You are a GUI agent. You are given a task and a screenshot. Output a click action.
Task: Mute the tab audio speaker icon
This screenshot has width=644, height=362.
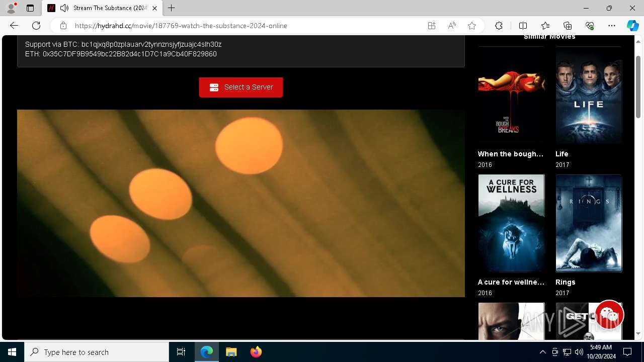pos(64,8)
